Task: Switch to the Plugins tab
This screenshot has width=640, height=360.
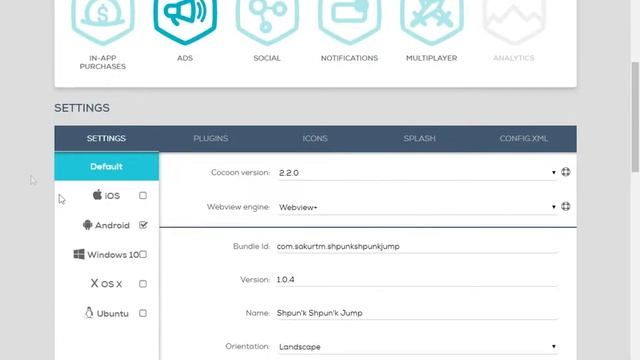Action: [211, 138]
